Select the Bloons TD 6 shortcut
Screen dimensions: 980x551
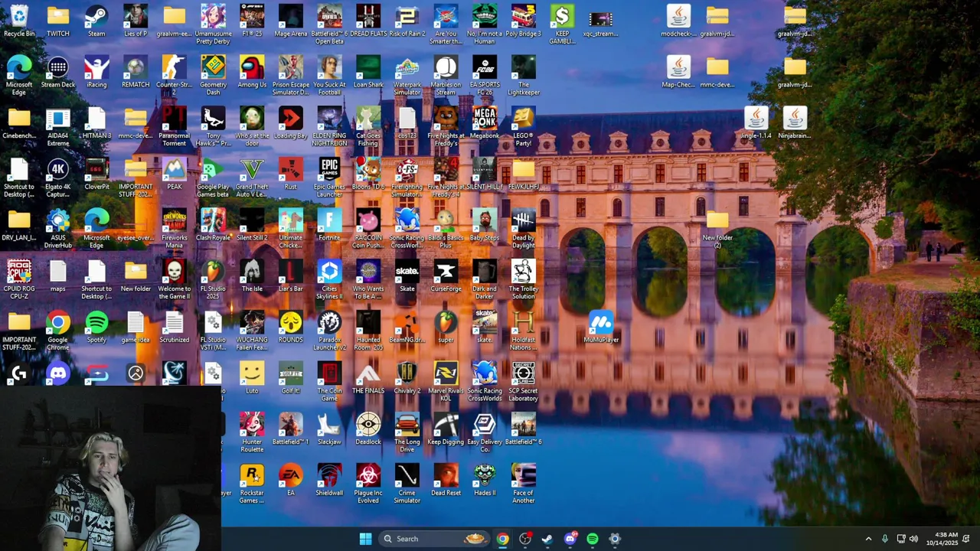(368, 174)
